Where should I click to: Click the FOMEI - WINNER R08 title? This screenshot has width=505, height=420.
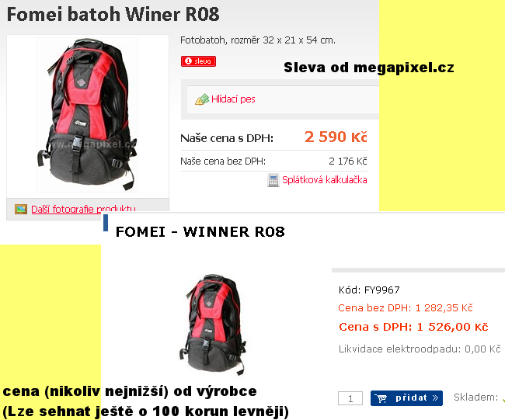(200, 231)
